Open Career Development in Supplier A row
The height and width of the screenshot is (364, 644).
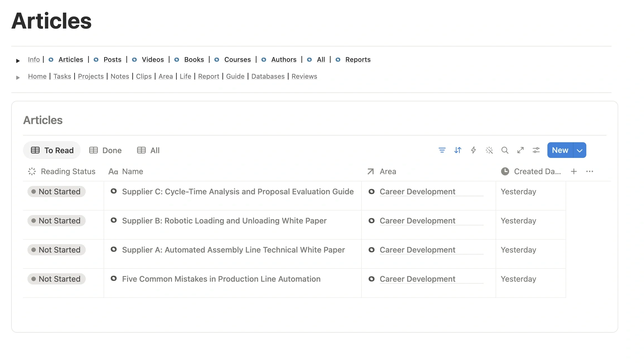click(417, 250)
